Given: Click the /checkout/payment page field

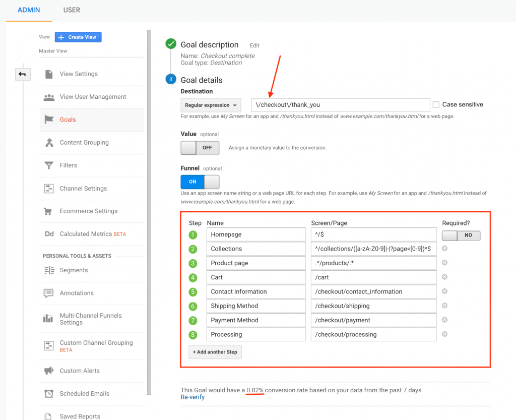Looking at the screenshot, I should point(373,320).
